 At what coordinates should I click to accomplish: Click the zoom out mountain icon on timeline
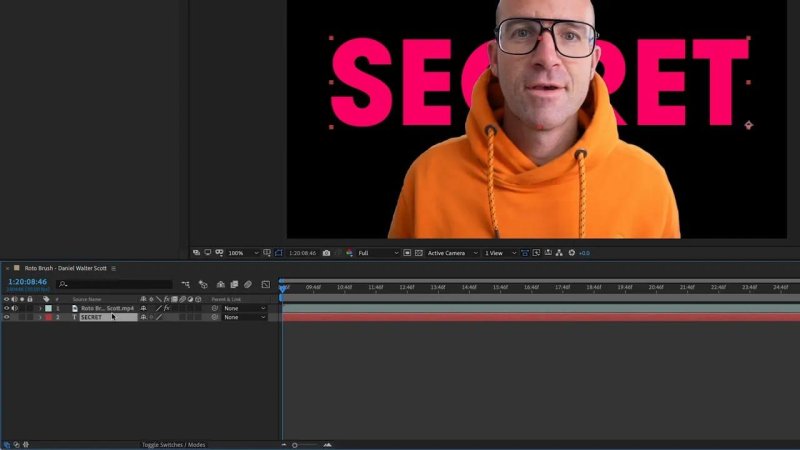pyautogui.click(x=284, y=445)
